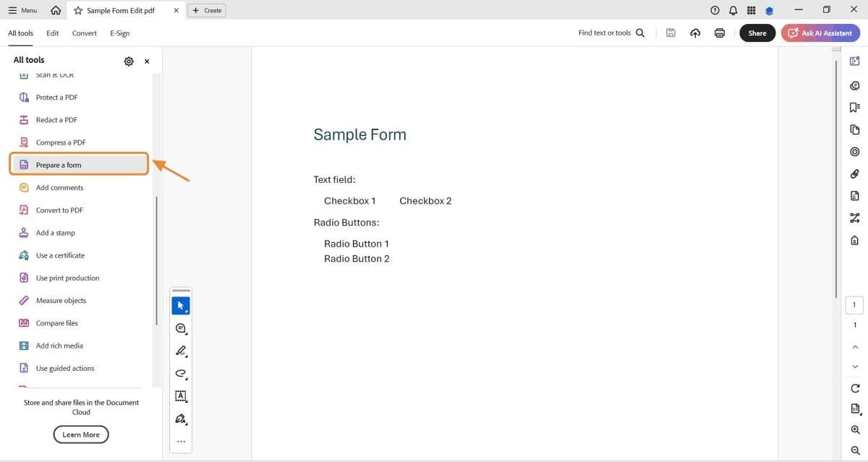This screenshot has width=868, height=462.
Task: Open the All tools settings gear
Action: [129, 61]
